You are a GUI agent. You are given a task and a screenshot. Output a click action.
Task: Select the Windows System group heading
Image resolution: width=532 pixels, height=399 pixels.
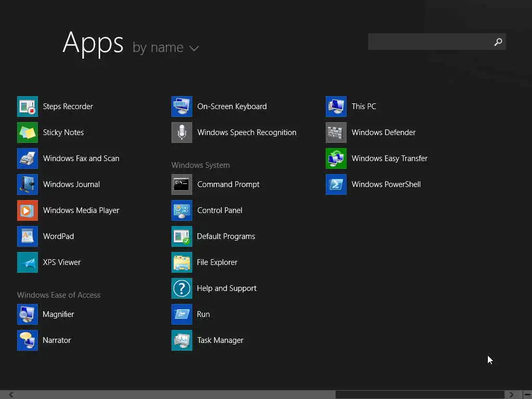coord(201,165)
